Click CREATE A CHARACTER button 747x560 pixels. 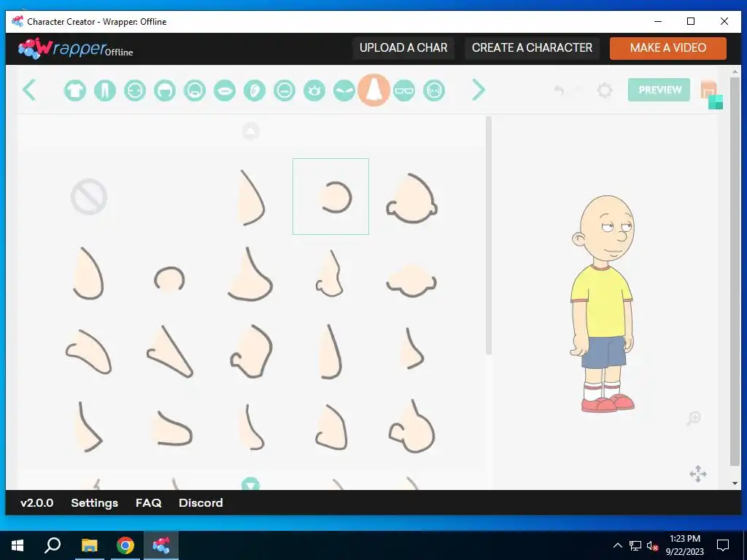coord(532,48)
